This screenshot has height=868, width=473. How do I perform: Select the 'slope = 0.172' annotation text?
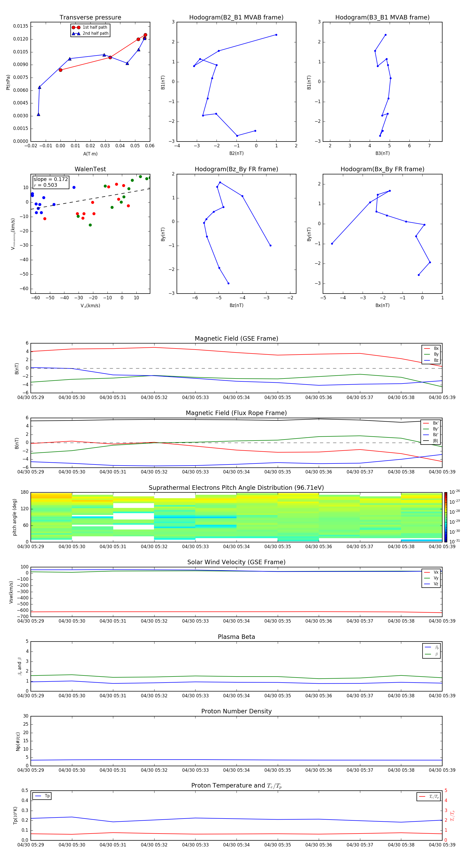tap(51, 179)
